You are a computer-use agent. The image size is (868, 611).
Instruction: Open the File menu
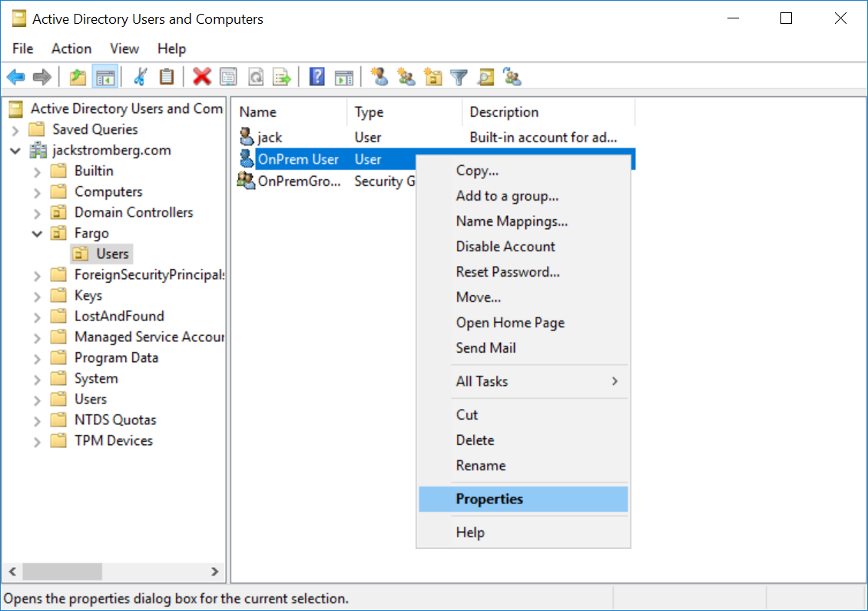[x=23, y=48]
